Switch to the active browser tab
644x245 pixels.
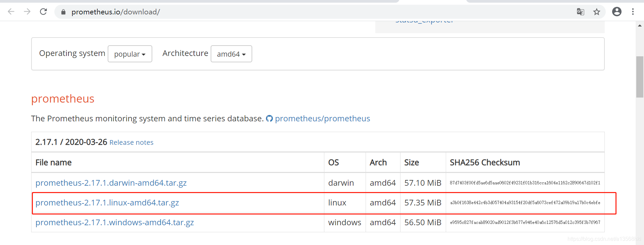433,1
